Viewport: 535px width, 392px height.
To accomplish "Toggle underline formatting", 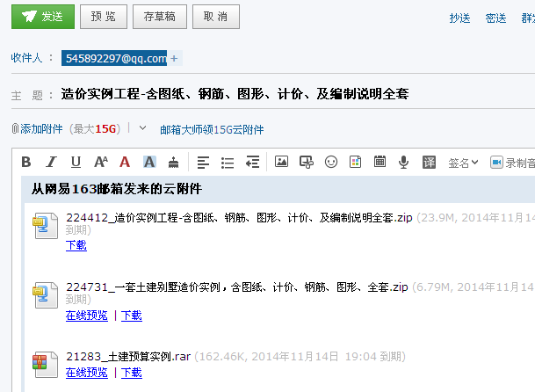I will tap(76, 162).
